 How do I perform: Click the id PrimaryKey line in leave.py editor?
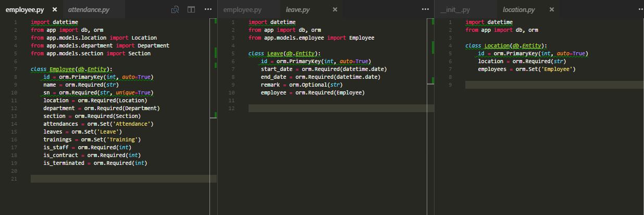(x=316, y=61)
